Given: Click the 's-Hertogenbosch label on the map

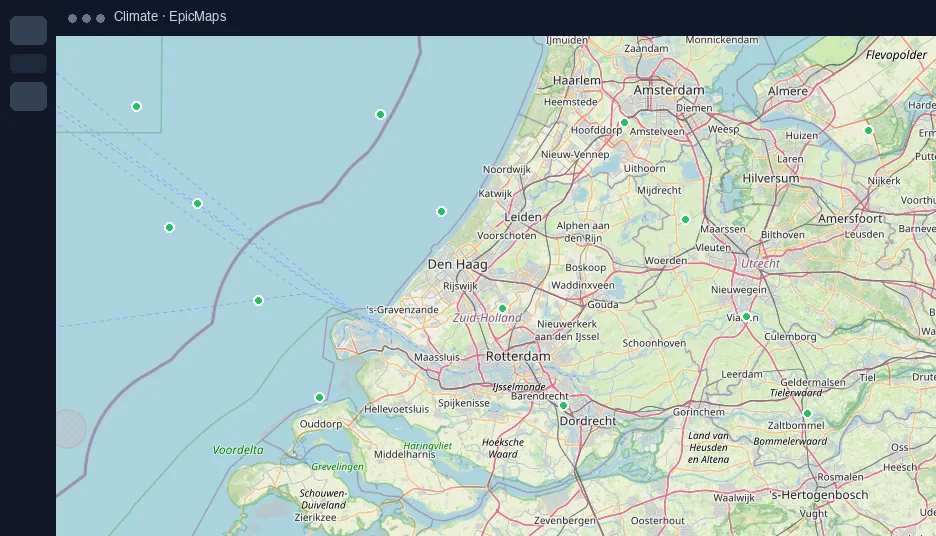Looking at the screenshot, I should pos(819,495).
